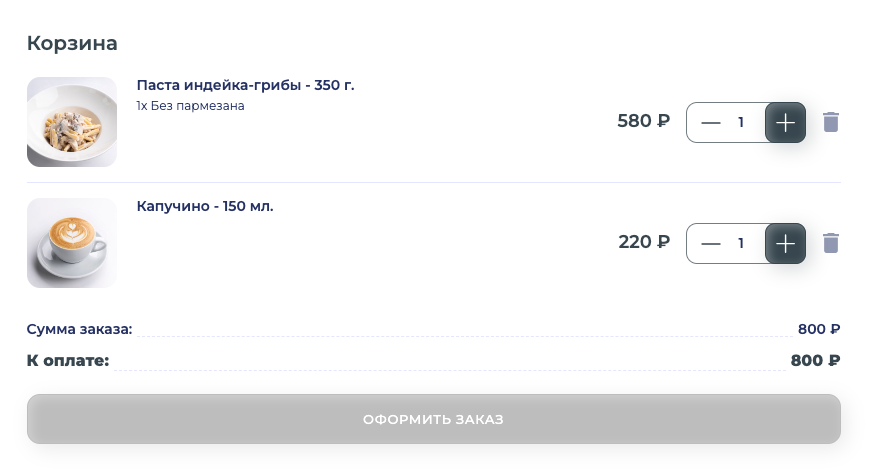878x474 pixels.
Task: Reduce Капучино quantity with minus button
Action: pyautogui.click(x=711, y=243)
